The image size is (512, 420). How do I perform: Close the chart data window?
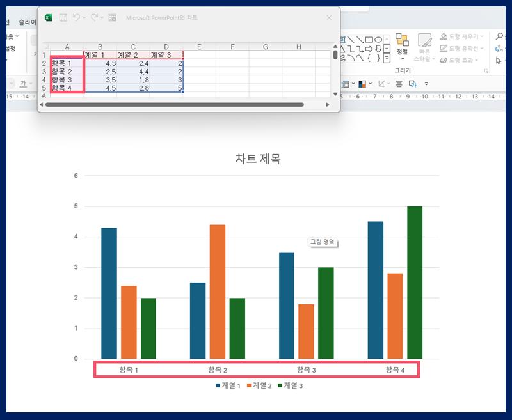point(329,18)
